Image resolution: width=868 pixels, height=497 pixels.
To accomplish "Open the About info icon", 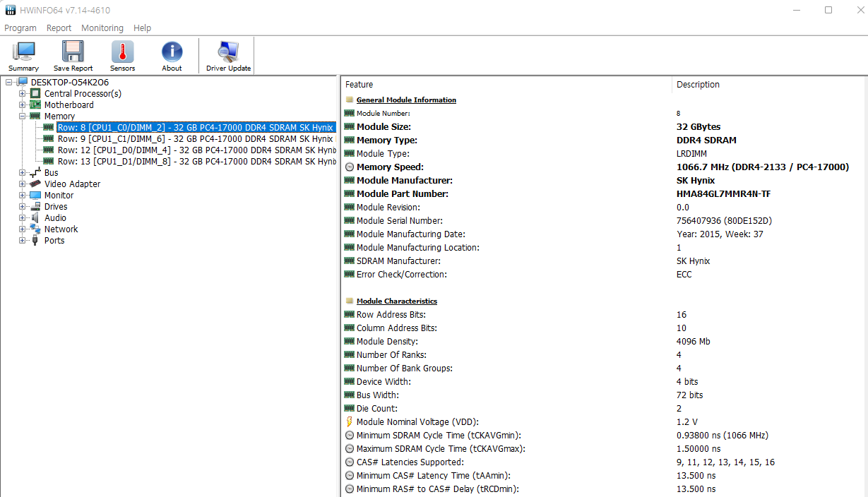I will (172, 52).
